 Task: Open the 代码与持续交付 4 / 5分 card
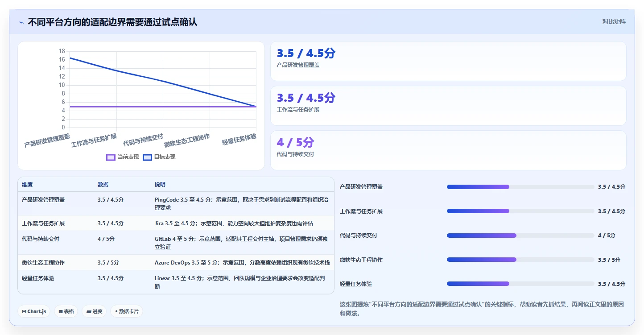[448, 150]
